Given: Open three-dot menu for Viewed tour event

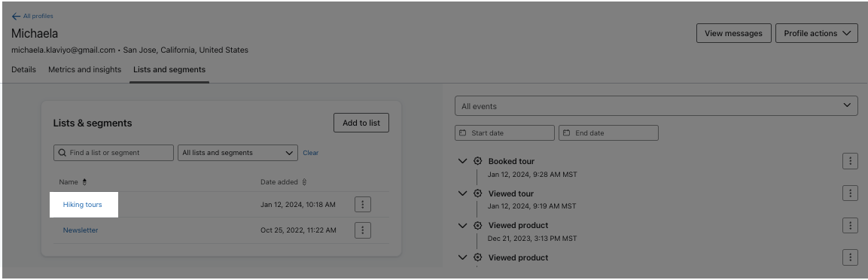Looking at the screenshot, I should (850, 193).
